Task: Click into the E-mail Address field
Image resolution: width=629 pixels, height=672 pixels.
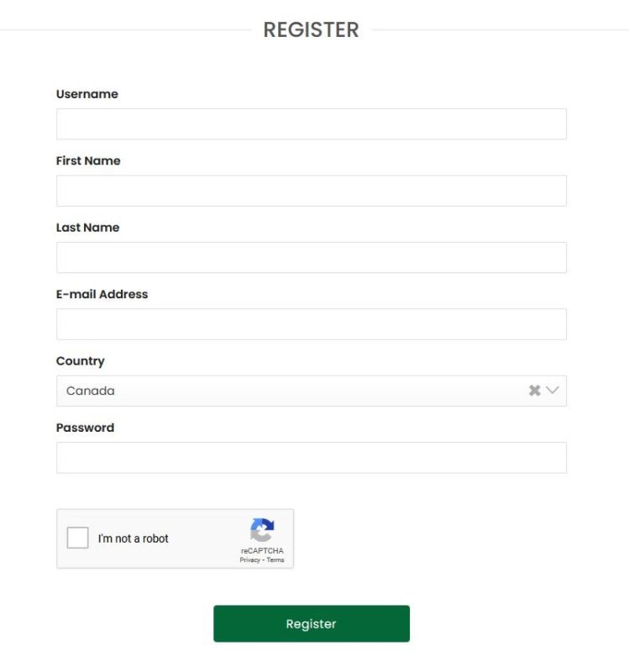Action: click(x=311, y=324)
